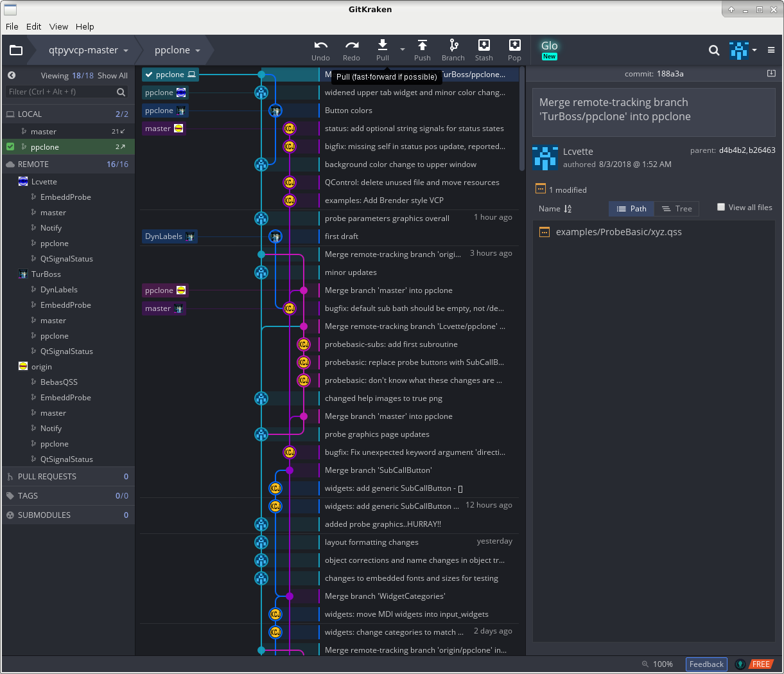This screenshot has width=784, height=674.
Task: Open the profile dropdown arrow
Action: (754, 50)
